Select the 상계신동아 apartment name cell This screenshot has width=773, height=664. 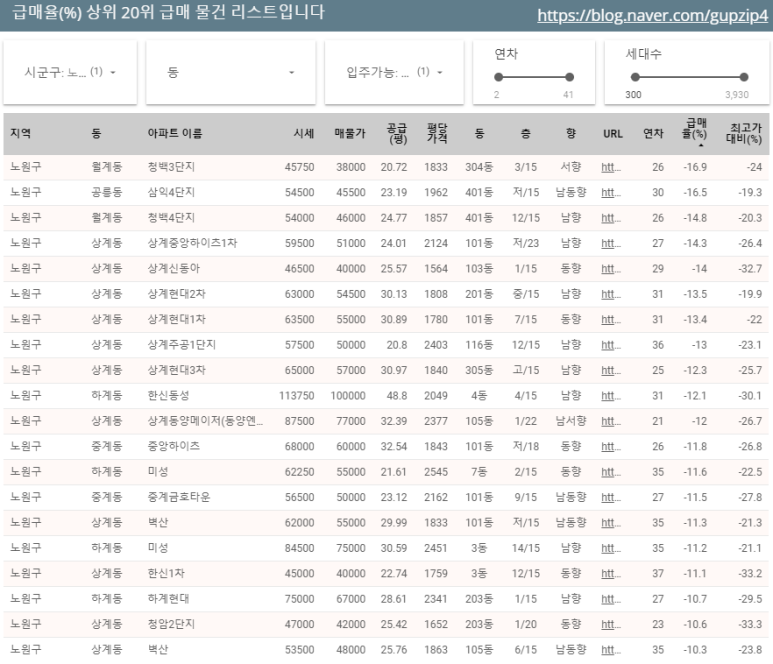coord(174,269)
